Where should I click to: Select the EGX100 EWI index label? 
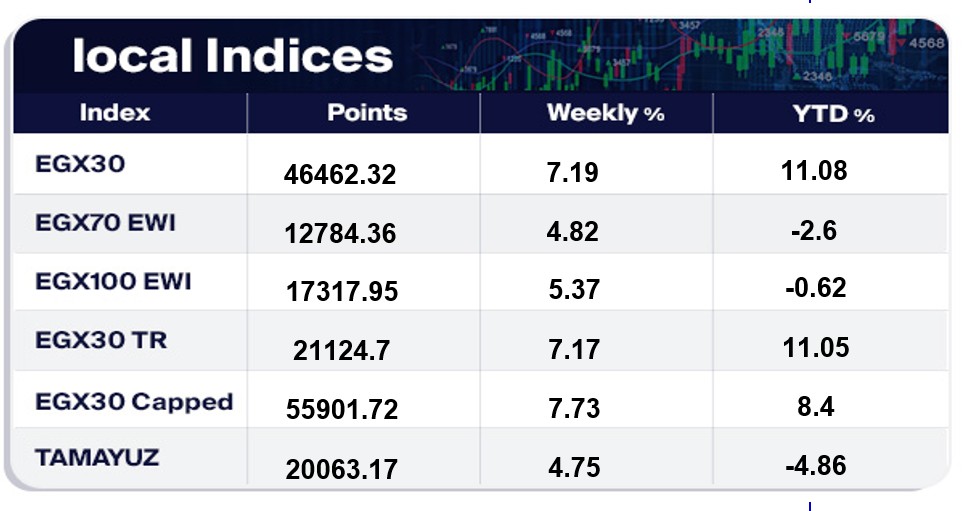[113, 282]
